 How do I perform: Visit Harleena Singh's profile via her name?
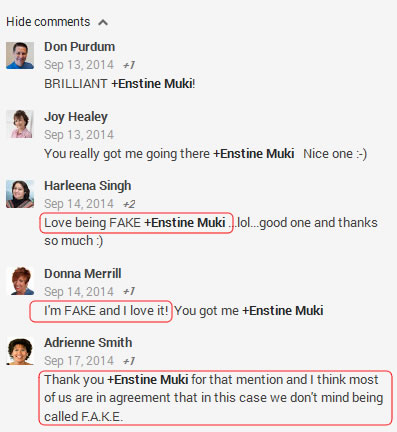(87, 186)
